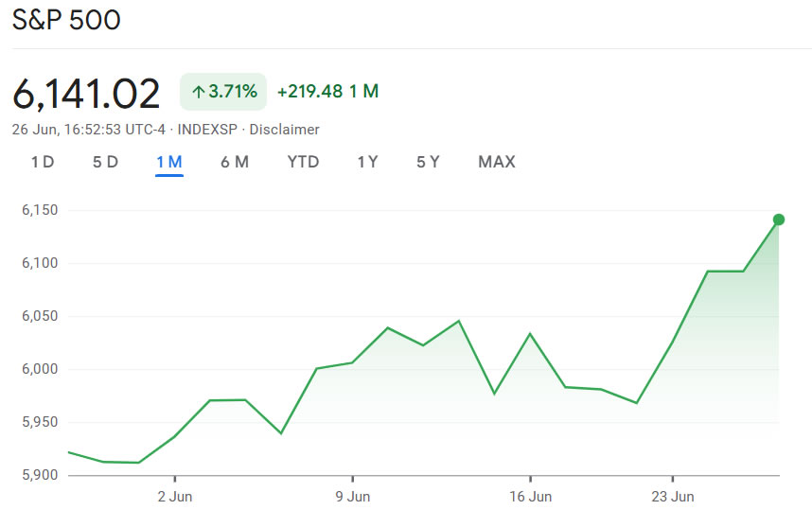Click the 2 Jun date label
The image size is (812, 510).
[x=174, y=496]
